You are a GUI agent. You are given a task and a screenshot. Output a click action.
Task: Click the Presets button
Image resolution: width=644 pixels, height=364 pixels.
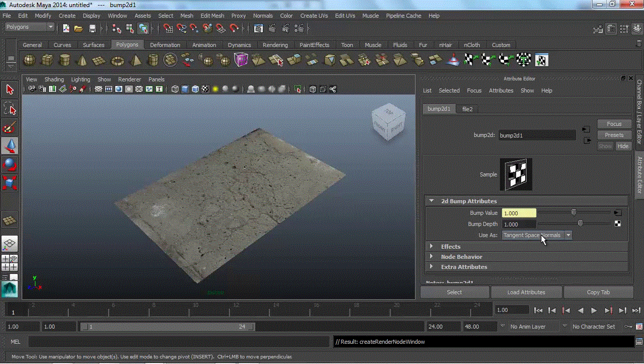[x=614, y=135]
